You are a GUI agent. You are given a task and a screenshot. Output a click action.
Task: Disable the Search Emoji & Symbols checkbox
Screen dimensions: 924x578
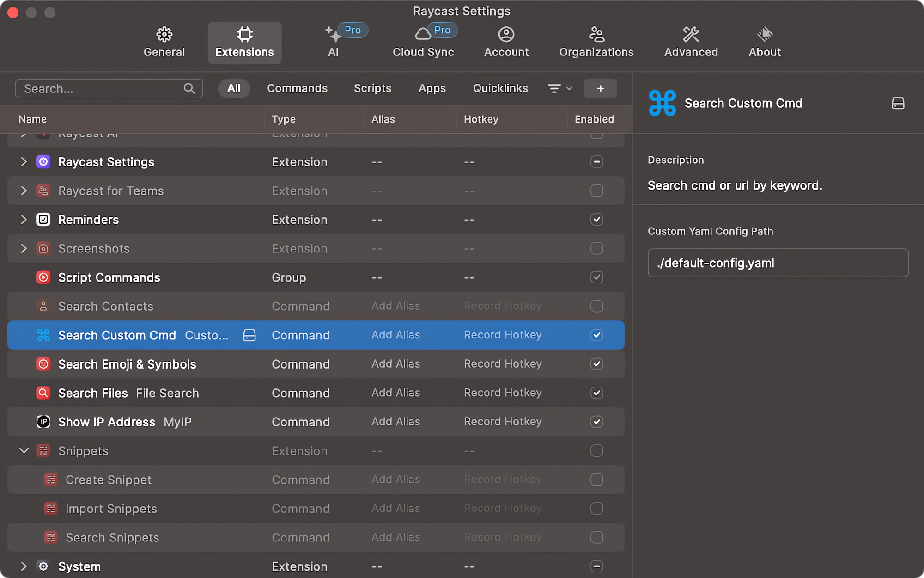596,364
